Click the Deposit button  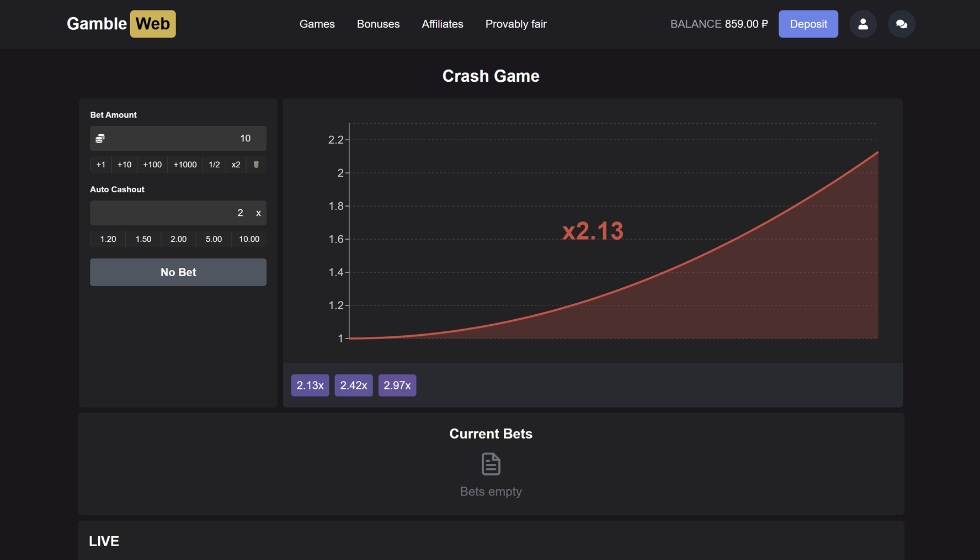pos(808,24)
